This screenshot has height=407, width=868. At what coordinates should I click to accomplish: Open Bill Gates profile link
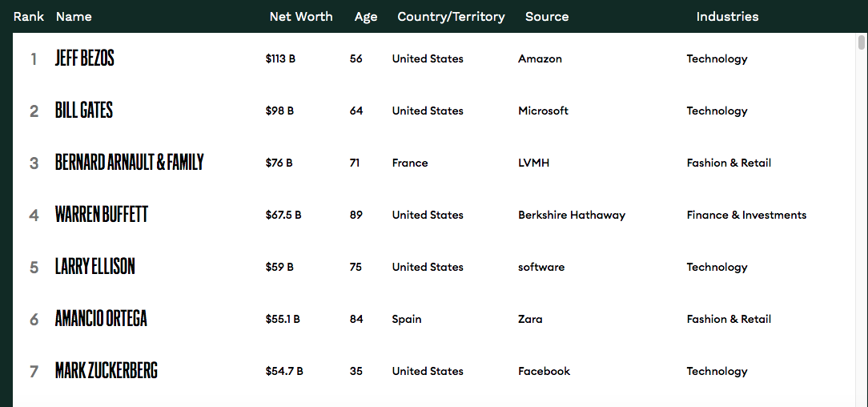[84, 111]
